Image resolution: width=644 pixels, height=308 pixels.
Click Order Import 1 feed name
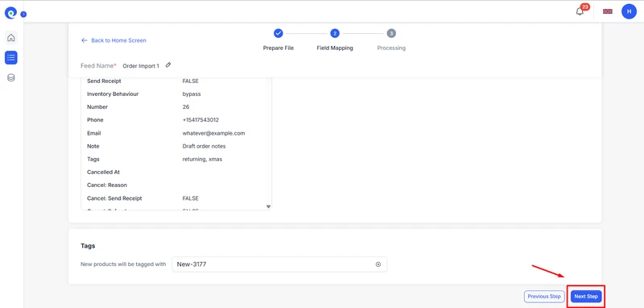[141, 66]
